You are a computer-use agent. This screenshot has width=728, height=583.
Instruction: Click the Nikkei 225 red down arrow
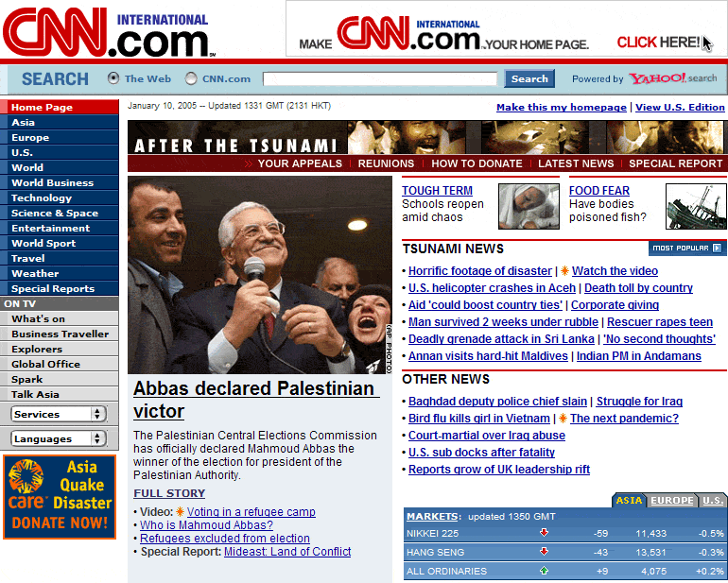[x=545, y=532]
